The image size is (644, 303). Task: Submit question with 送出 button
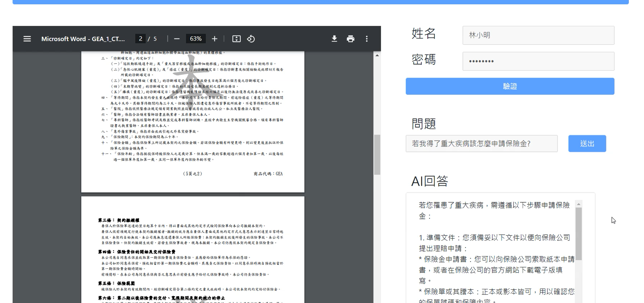coord(587,144)
